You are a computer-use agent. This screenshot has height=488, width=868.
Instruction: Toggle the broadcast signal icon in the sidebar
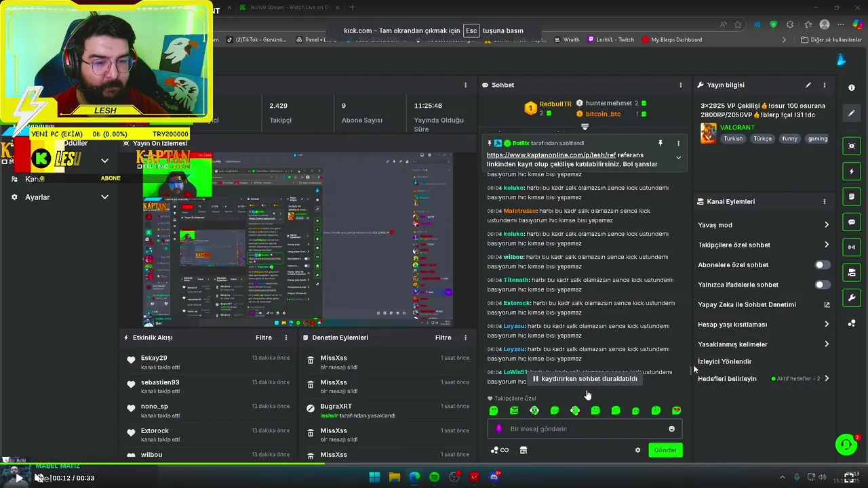pyautogui.click(x=852, y=247)
